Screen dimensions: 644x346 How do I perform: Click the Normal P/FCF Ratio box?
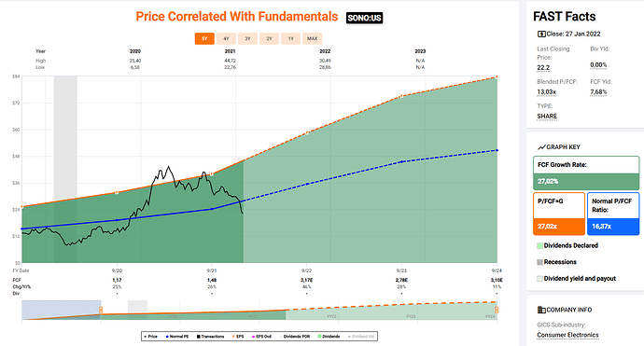[x=613, y=214]
